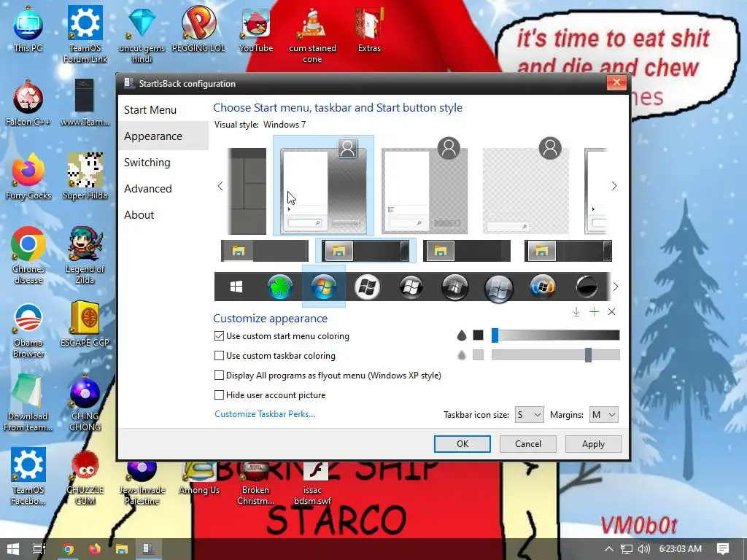Click the Apply button
Image resolution: width=747 pixels, height=560 pixels.
coord(593,444)
